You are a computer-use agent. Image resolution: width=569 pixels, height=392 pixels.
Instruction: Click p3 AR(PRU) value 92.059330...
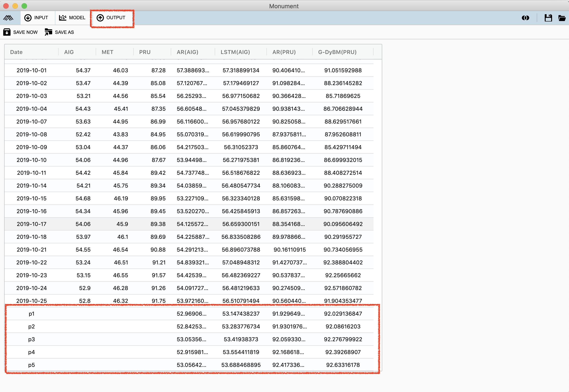pos(289,339)
